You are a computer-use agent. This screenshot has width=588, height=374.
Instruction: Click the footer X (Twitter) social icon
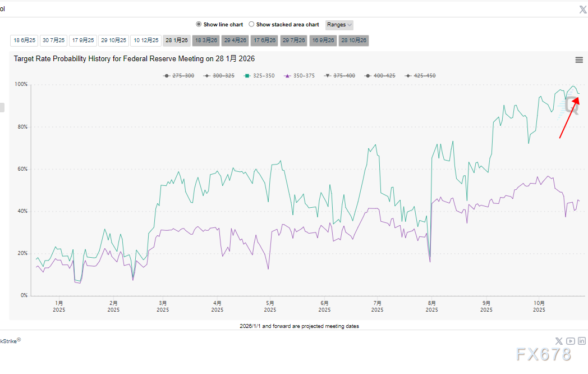coord(558,341)
